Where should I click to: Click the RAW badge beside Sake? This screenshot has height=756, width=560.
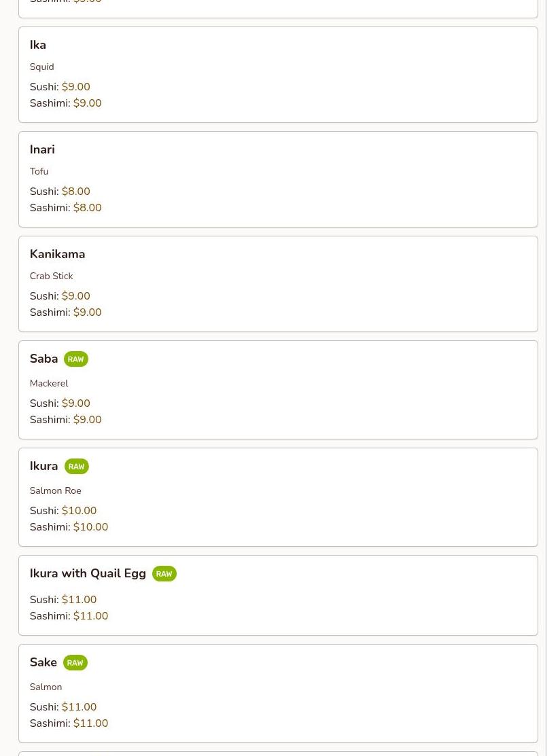(x=75, y=663)
